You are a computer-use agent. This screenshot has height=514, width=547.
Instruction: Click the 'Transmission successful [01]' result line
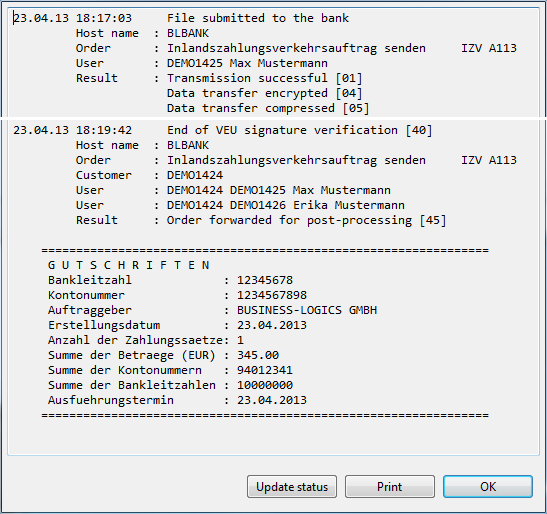coord(265,78)
